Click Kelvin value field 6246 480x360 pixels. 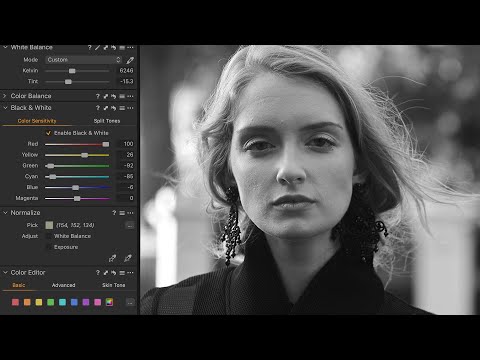[x=126, y=71]
